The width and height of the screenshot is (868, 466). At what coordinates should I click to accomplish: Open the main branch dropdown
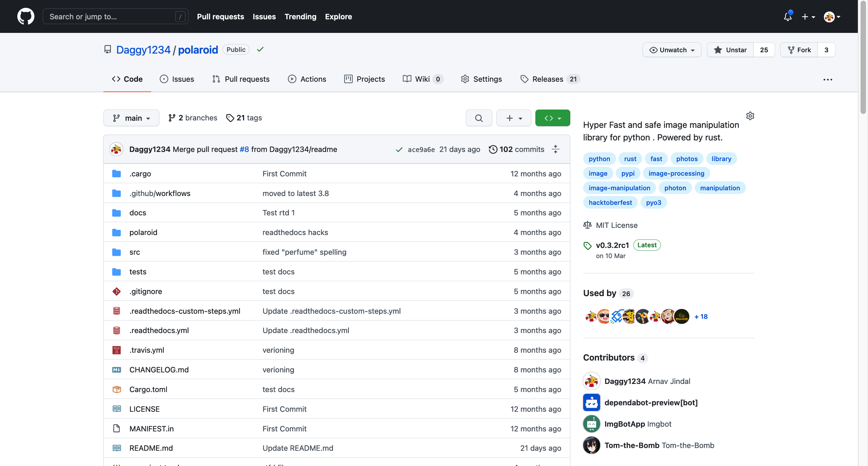(131, 118)
